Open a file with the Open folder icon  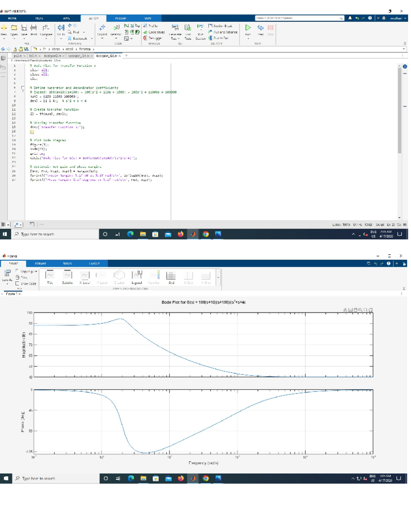click(14, 28)
